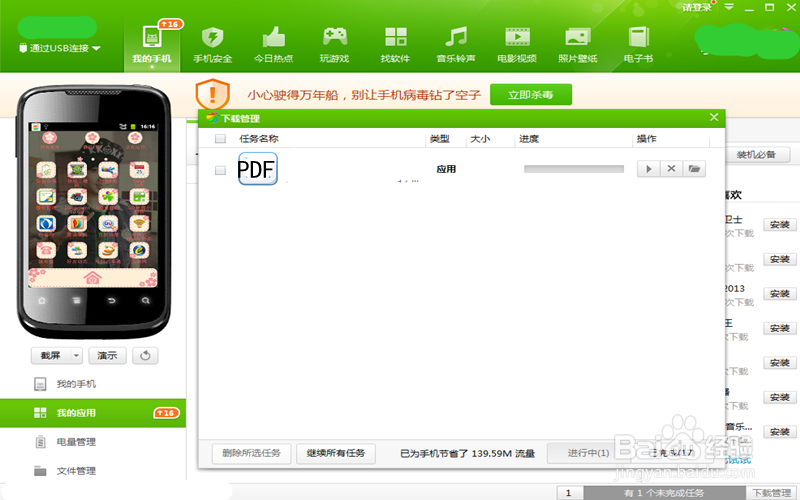Screen dimensions: 800x500
Task: Click the orange 16 badge on 我的手机 tab
Action: [x=170, y=24]
